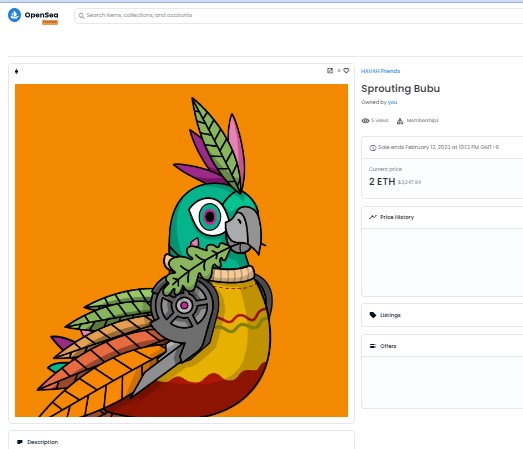Click the Memberships category icon
The width and height of the screenshot is (523, 449).
400,121
